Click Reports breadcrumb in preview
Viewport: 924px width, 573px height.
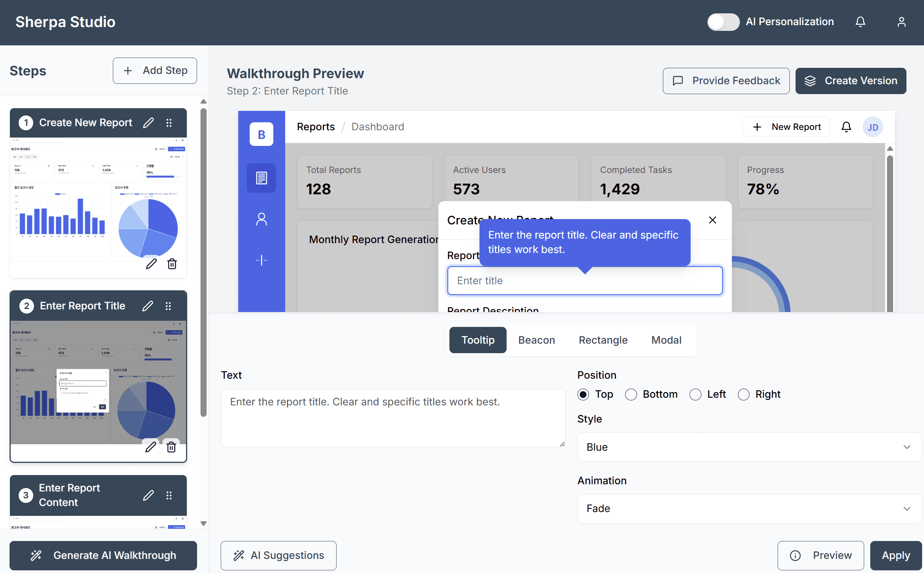click(x=316, y=126)
